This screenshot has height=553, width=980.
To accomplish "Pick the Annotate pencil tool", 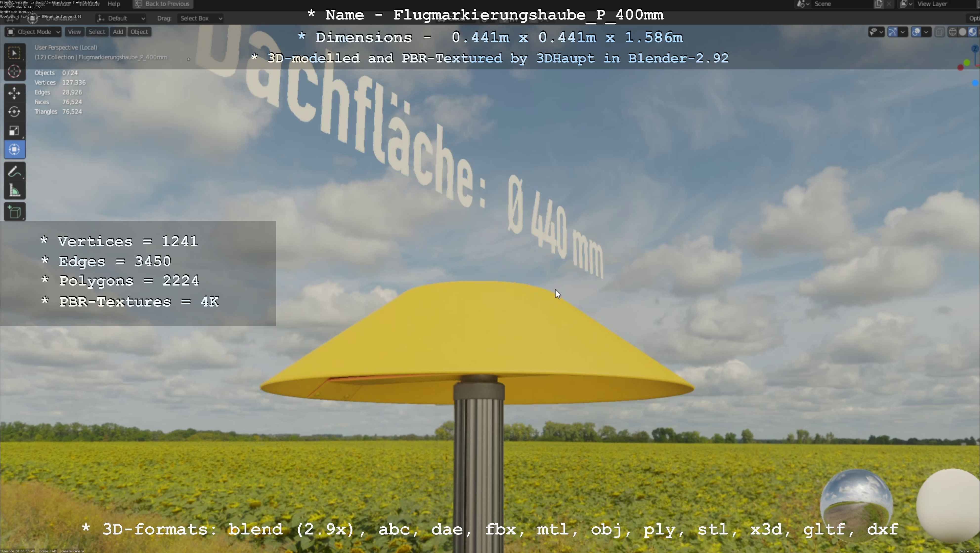I will 14,172.
